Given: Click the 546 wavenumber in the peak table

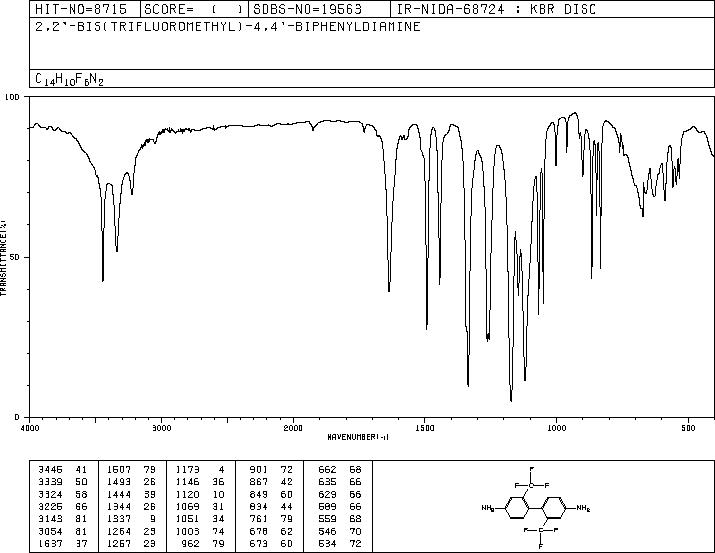Looking at the screenshot, I should [327, 531].
